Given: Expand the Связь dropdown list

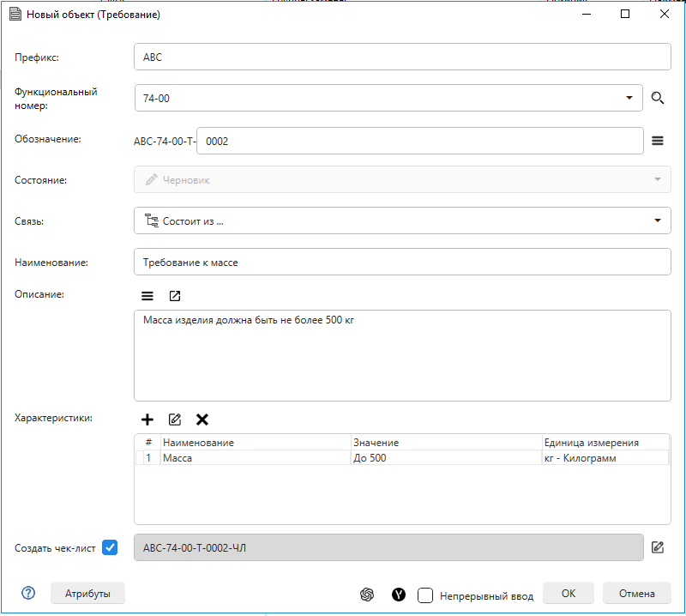Looking at the screenshot, I should coord(657,220).
